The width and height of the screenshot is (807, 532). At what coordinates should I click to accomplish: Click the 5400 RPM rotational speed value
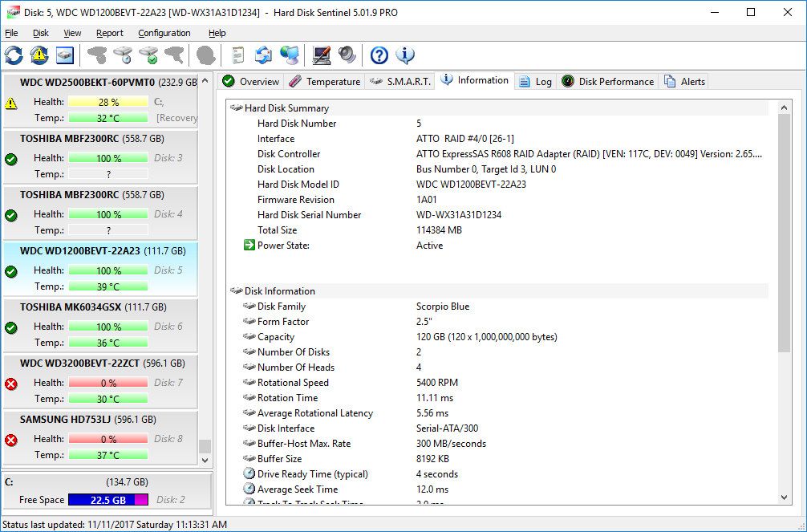(437, 383)
